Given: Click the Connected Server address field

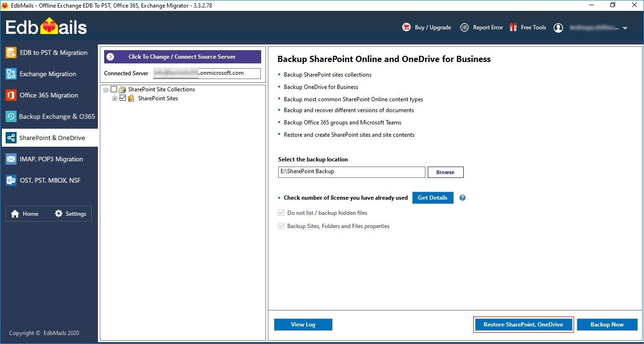Looking at the screenshot, I should tap(207, 73).
